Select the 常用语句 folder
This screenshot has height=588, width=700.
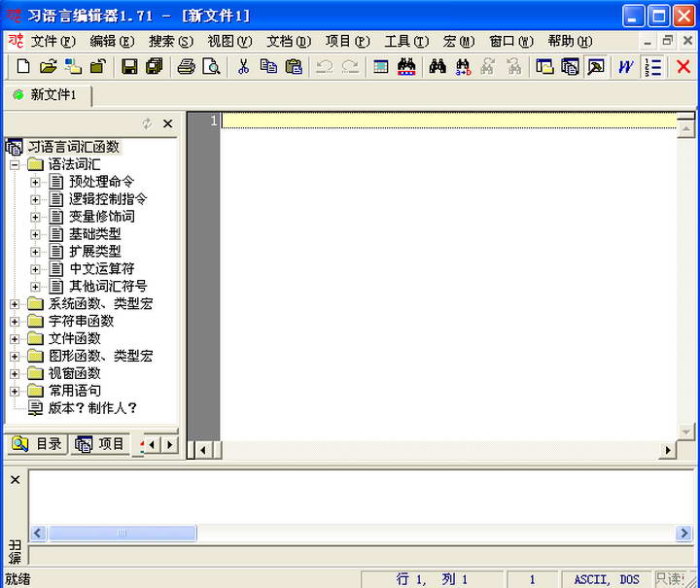[75, 391]
